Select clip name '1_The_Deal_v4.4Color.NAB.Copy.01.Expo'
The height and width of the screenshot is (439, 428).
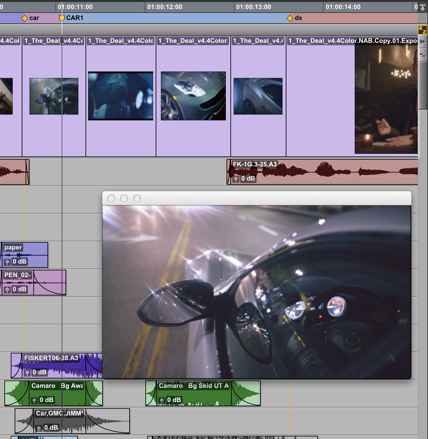tap(353, 41)
